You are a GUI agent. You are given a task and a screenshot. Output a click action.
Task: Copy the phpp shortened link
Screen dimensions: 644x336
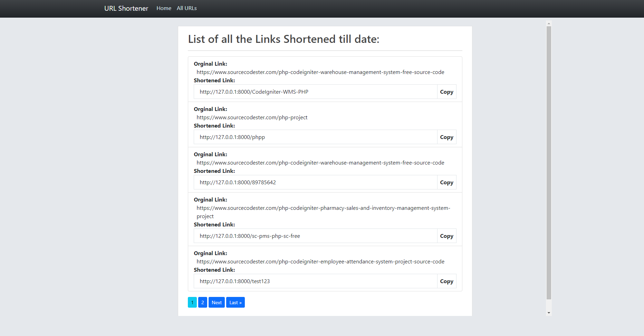446,137
